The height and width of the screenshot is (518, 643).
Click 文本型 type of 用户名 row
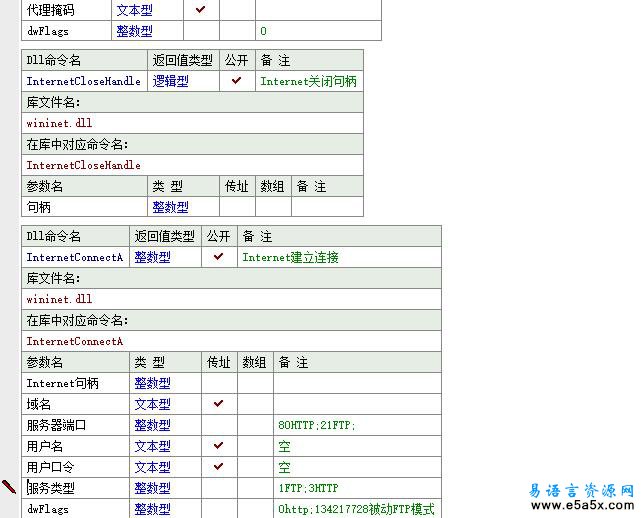tap(153, 446)
